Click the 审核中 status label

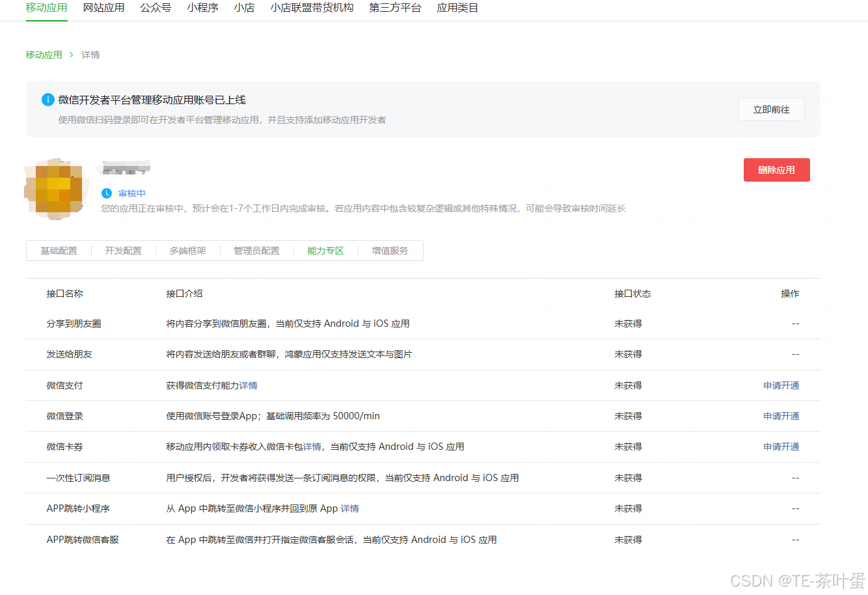132,193
